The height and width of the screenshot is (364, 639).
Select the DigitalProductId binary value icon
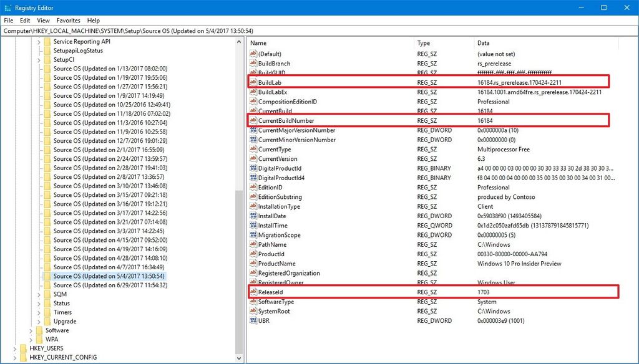click(253, 168)
